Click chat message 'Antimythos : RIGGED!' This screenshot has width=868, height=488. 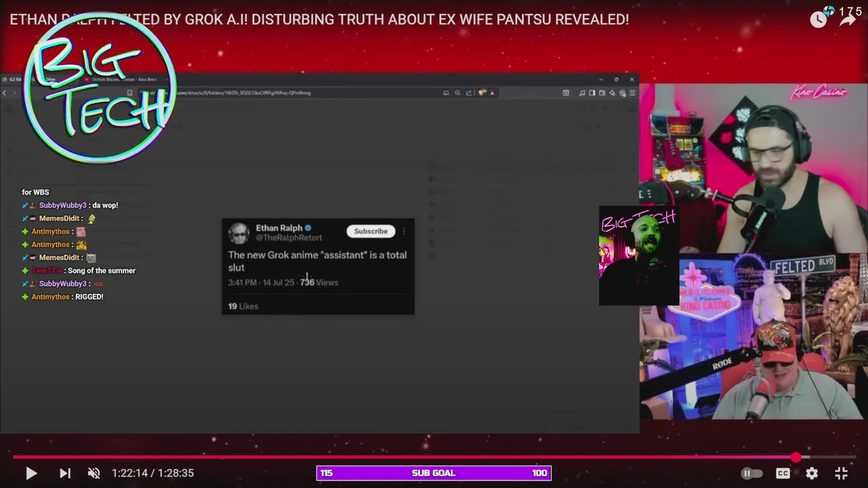(62, 297)
